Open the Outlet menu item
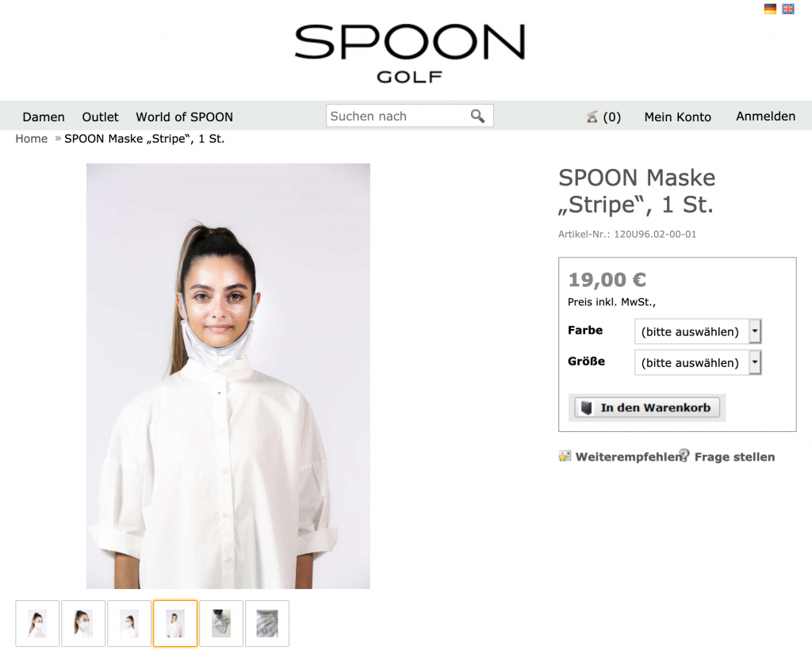The height and width of the screenshot is (658, 812). click(100, 117)
